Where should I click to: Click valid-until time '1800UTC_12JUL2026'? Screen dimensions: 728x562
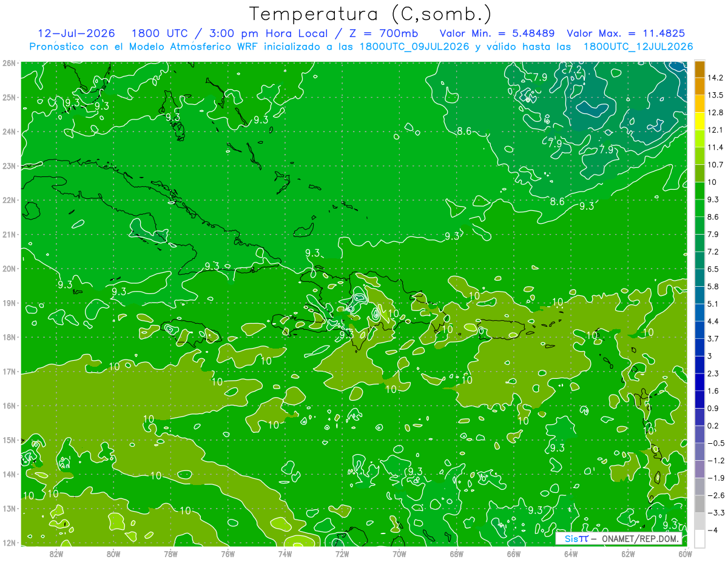[x=638, y=46]
